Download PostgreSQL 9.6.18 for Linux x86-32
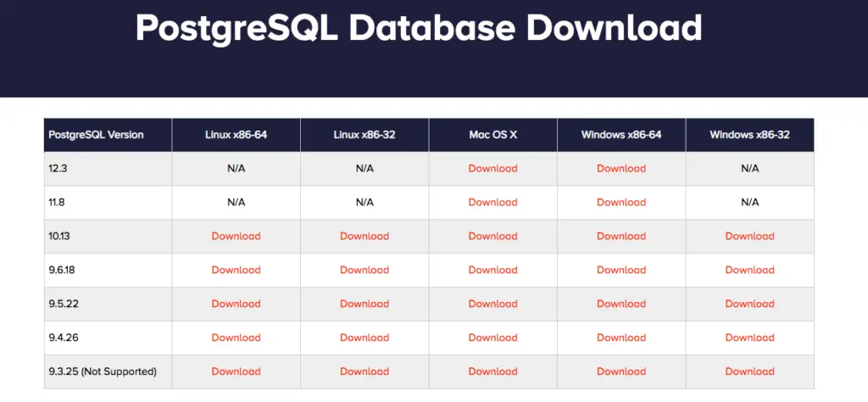This screenshot has height=402, width=868. tap(364, 270)
